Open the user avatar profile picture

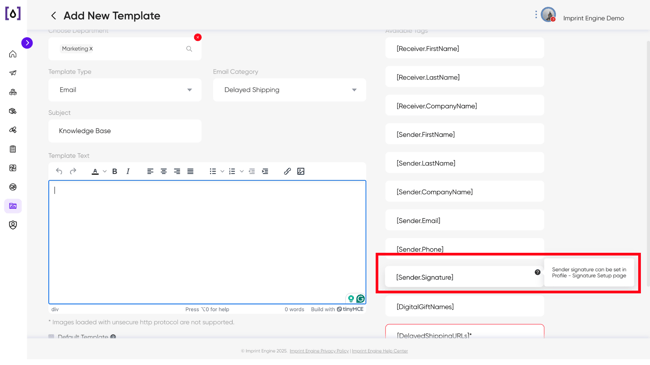coord(548,15)
